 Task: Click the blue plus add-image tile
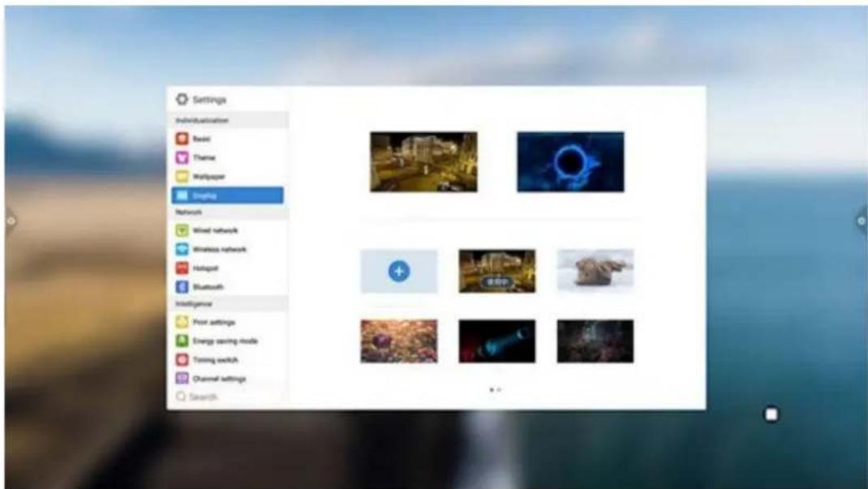pos(399,271)
